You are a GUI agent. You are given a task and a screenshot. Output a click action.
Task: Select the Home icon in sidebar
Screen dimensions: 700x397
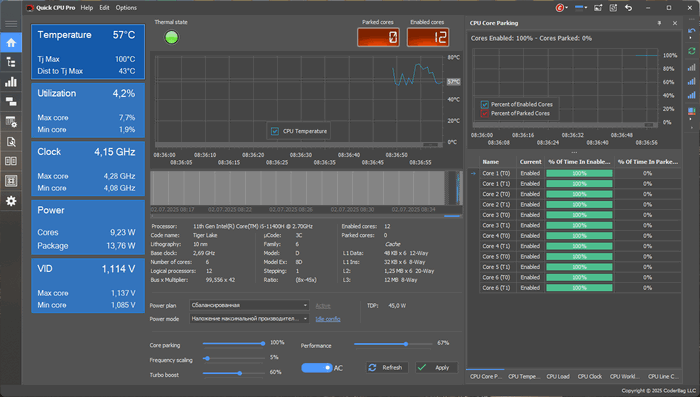tap(11, 42)
